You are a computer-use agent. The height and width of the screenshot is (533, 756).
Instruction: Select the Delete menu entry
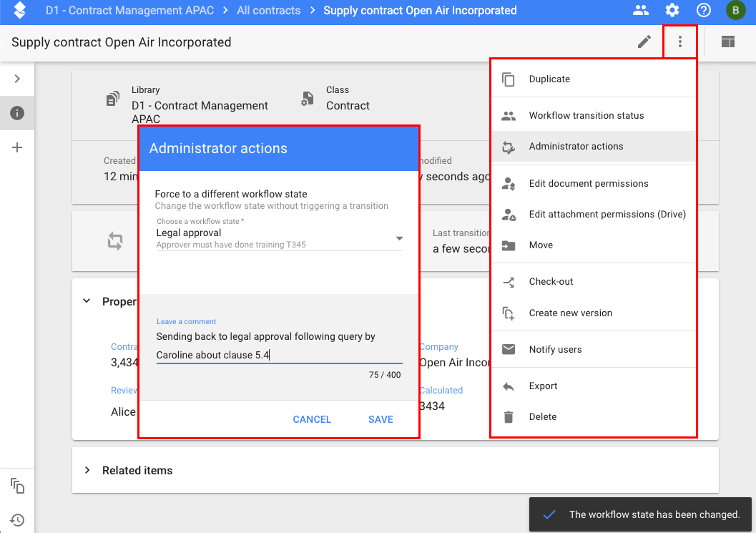[593, 417]
